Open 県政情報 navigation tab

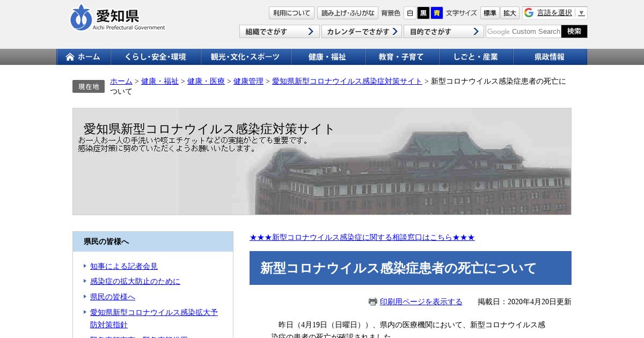point(550,57)
